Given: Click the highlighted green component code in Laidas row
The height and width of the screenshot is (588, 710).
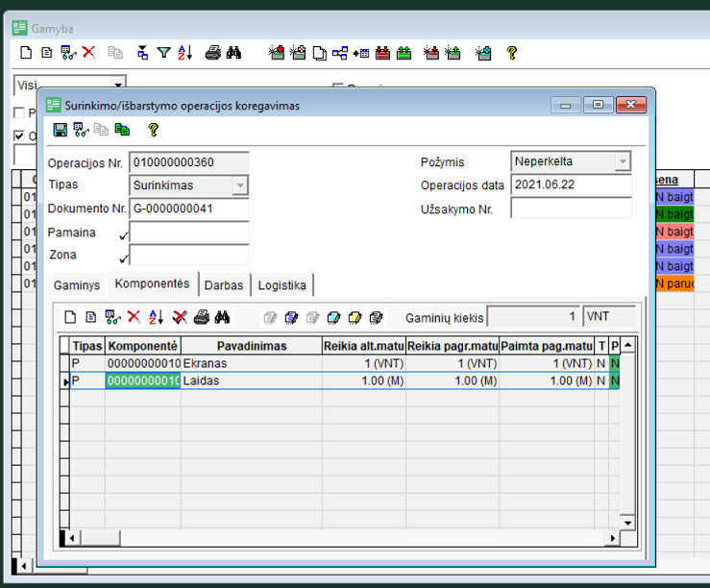Looking at the screenshot, I should point(142,380).
